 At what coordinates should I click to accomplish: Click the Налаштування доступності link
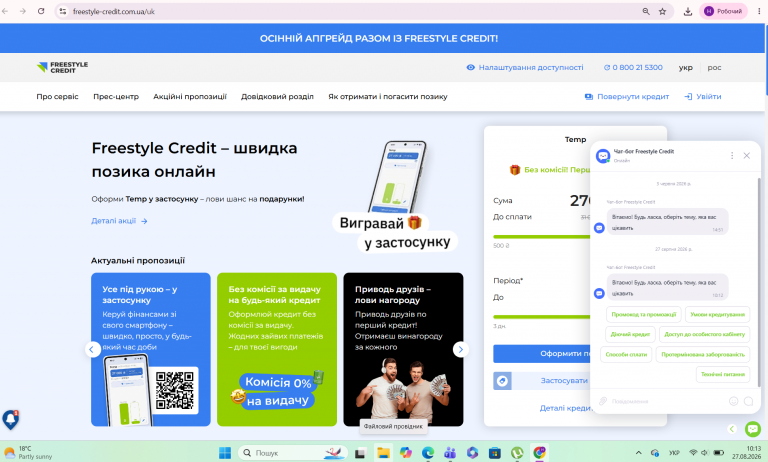tap(531, 68)
